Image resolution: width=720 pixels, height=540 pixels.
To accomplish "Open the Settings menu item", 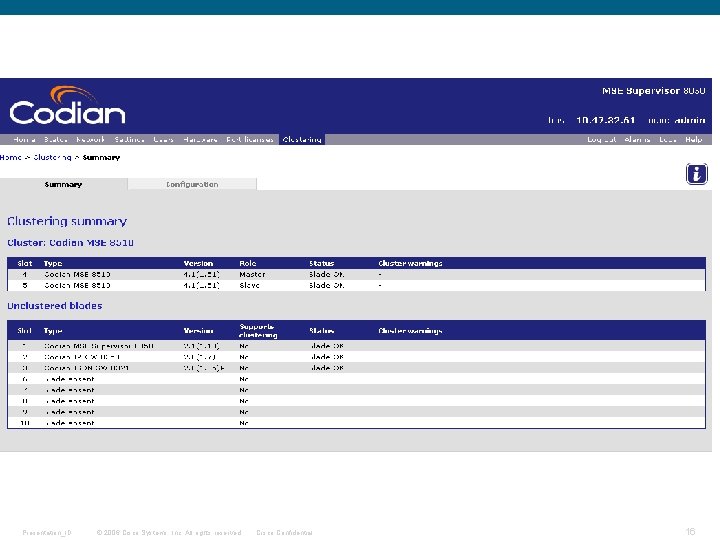I will [x=129, y=140].
